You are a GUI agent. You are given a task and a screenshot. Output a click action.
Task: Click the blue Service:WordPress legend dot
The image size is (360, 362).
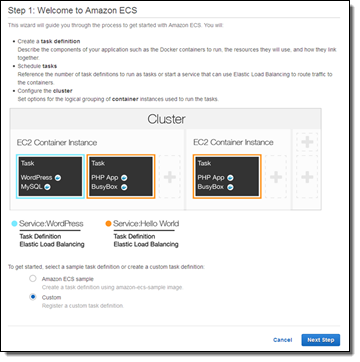[x=14, y=224]
